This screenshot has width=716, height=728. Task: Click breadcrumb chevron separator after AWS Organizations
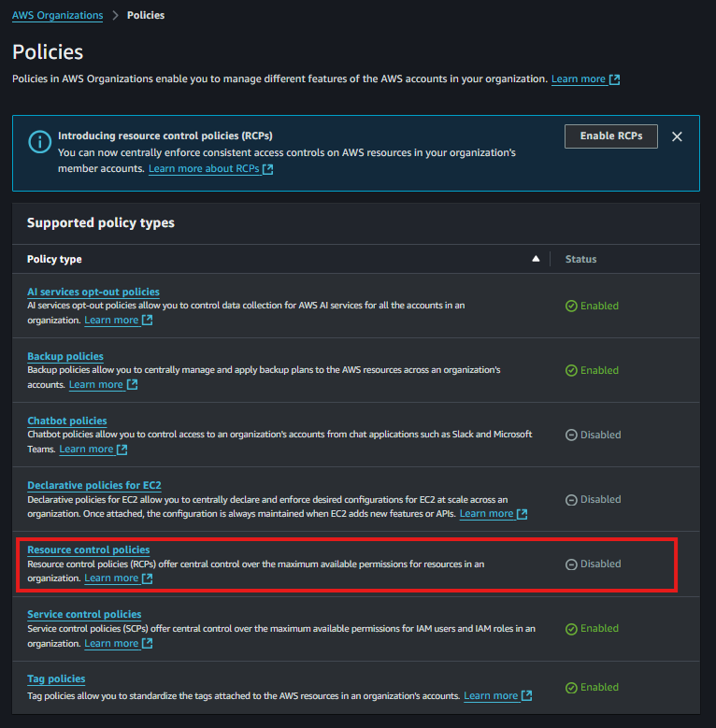115,15
